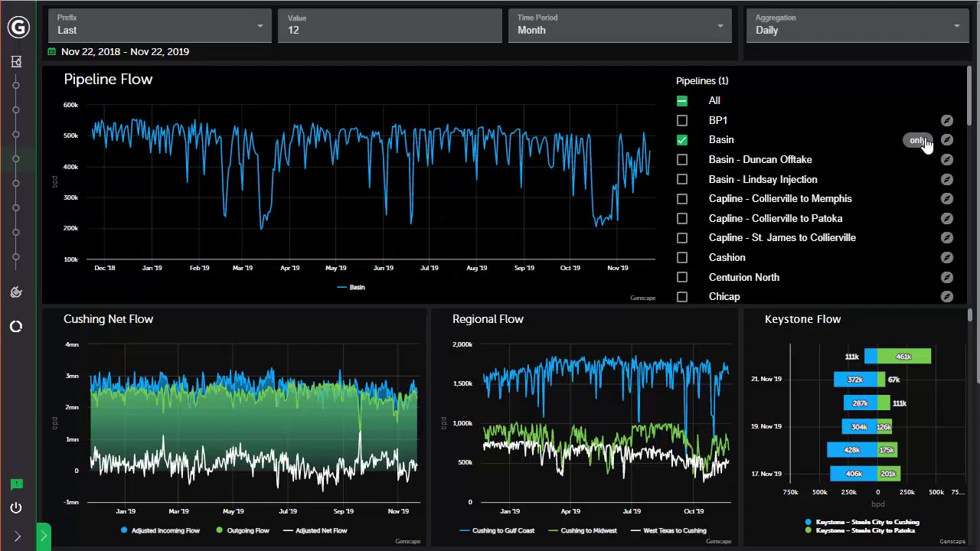Open the calendar icon beside the date range

click(x=51, y=51)
